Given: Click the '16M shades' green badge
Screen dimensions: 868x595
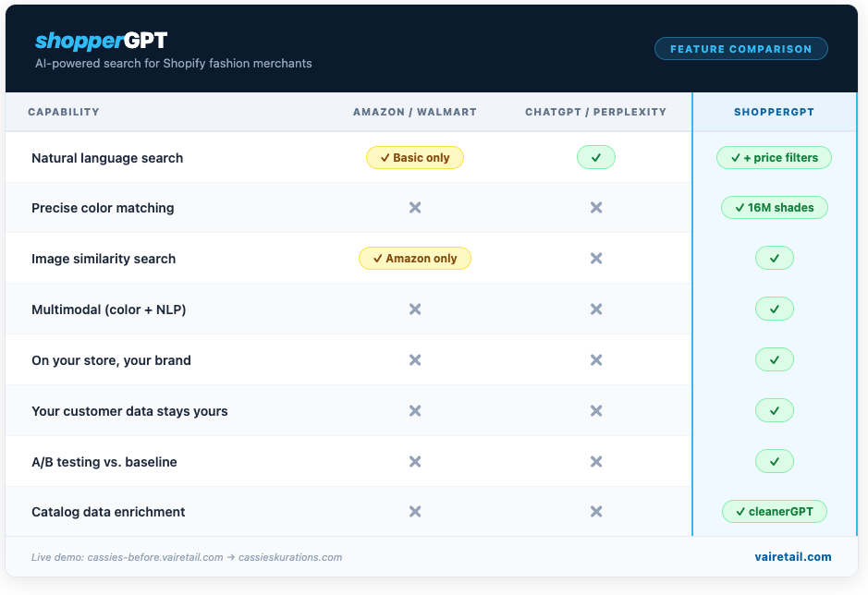Looking at the screenshot, I should (x=775, y=208).
